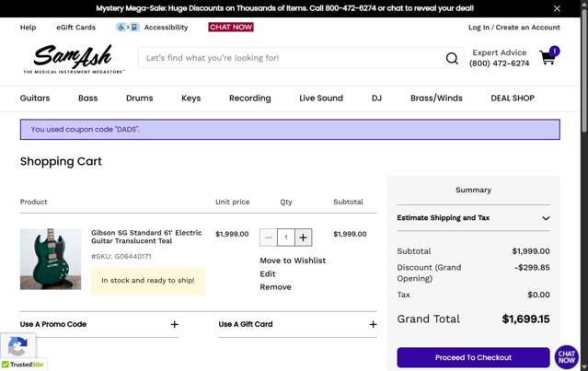
Task: Click the In stock and ready to ship note
Action: 148,281
